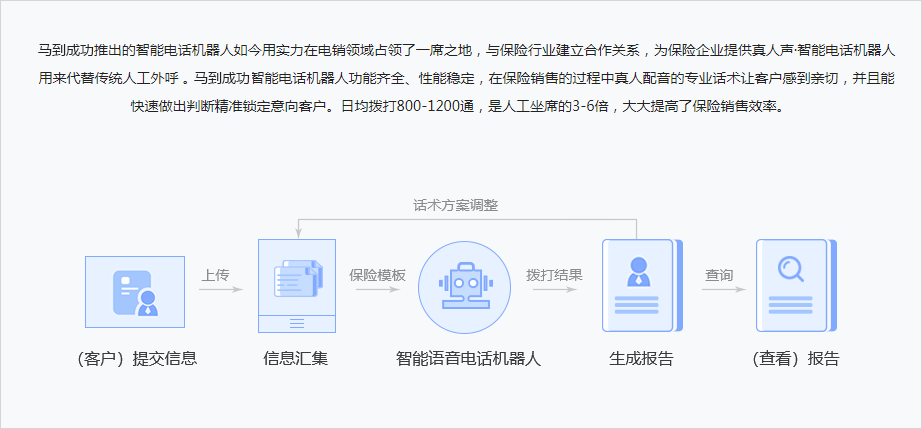Screen dimensions: 922x429
Task: Select the 上传 step label
Action: [x=216, y=275]
